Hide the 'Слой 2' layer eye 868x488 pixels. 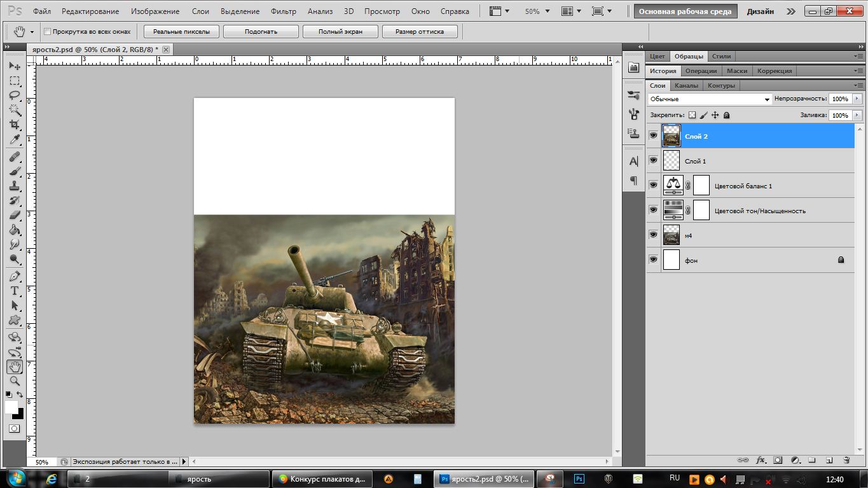tap(653, 136)
